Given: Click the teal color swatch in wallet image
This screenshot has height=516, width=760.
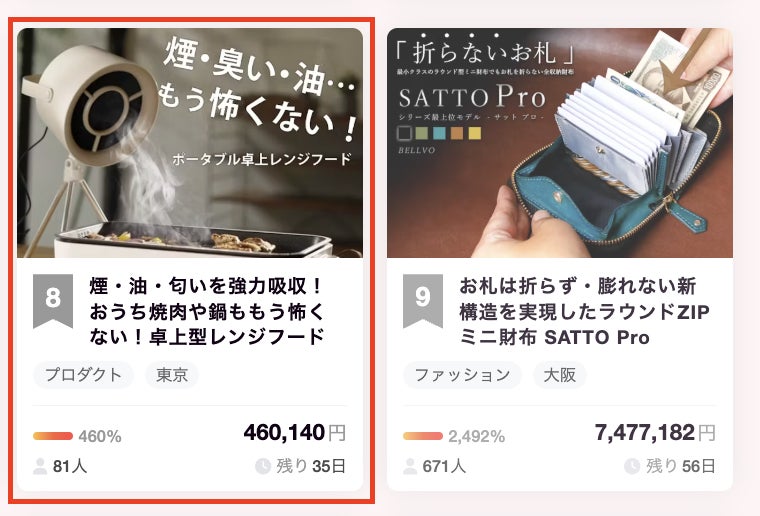Looking at the screenshot, I should tap(439, 133).
